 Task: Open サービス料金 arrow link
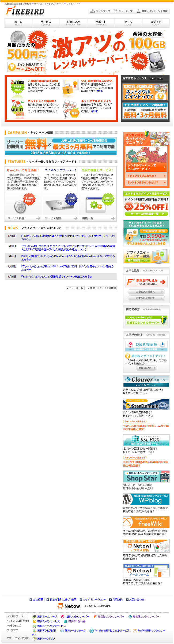pyautogui.click(x=23, y=218)
